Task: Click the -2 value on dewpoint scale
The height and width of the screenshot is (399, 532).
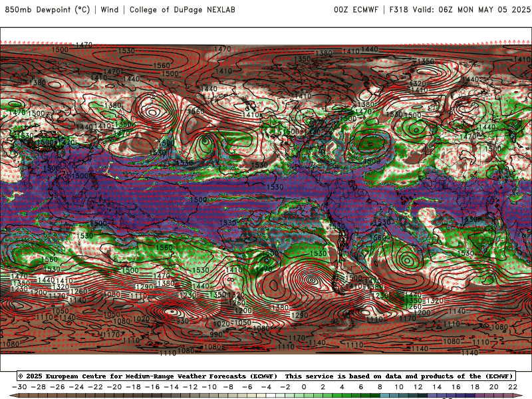Action: pyautogui.click(x=285, y=387)
